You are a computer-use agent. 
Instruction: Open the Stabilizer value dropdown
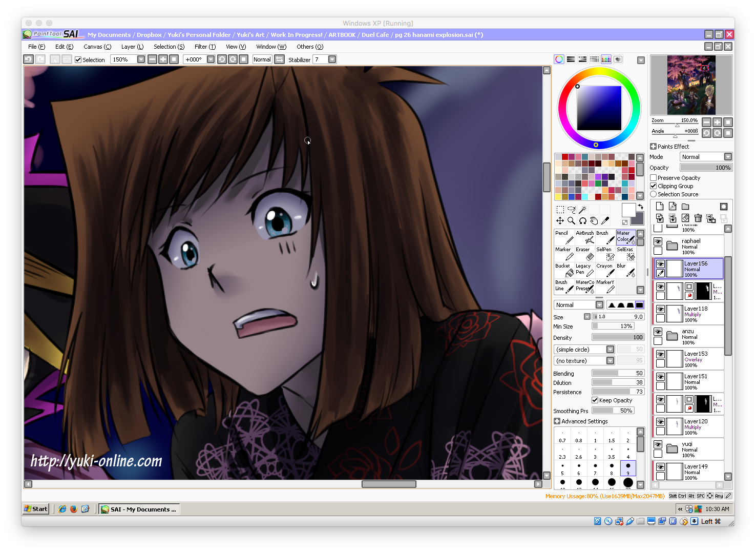click(x=332, y=59)
